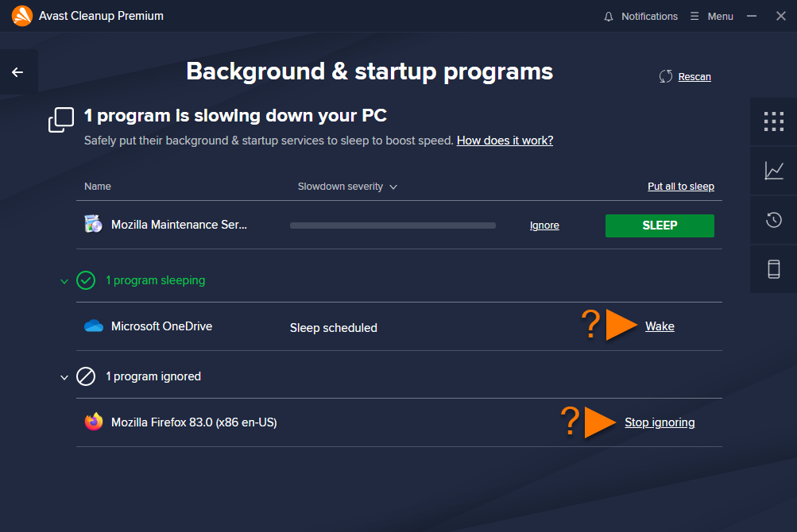
Task: Click the Rescan circular arrows icon
Action: [665, 77]
